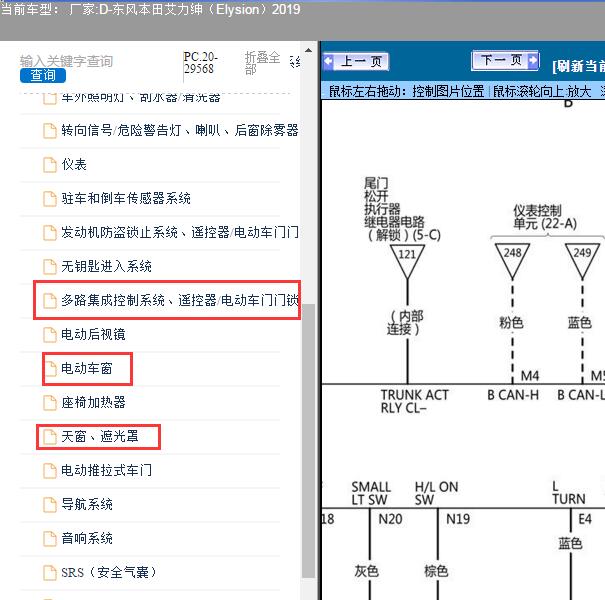The width and height of the screenshot is (605, 600).
Task: Click the L TURN label in diagram
Action: [569, 493]
